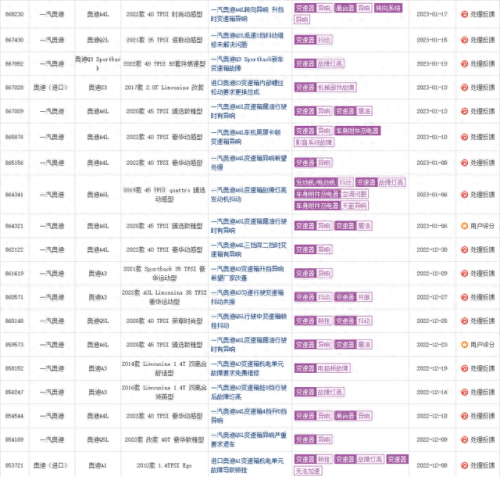Click the red 处理反馈 icon dated 2023-01-06

(x=464, y=194)
